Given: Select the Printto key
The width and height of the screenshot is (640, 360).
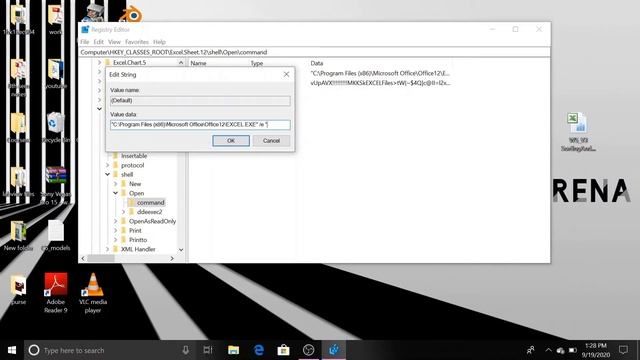Looking at the screenshot, I should pos(138,240).
